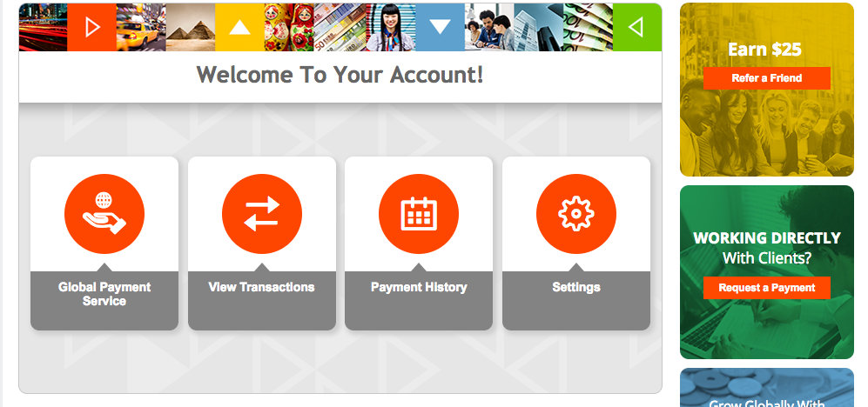Open the Payment History label
868x407 pixels.
pos(419,287)
